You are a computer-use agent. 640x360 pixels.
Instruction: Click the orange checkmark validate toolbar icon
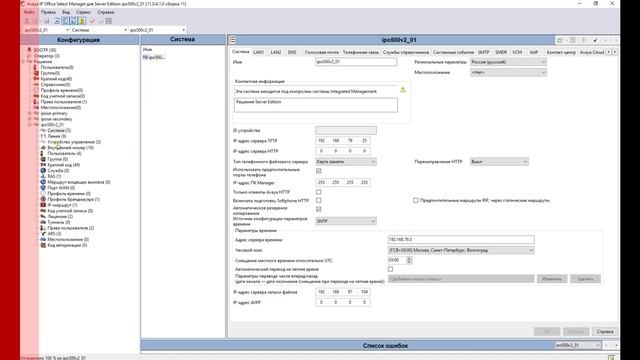pyautogui.click(x=92, y=21)
